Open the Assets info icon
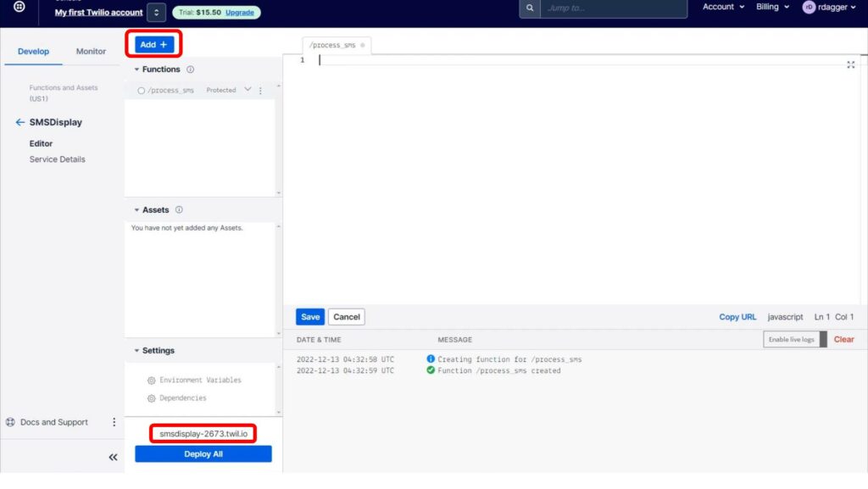868x489 pixels. 179,210
